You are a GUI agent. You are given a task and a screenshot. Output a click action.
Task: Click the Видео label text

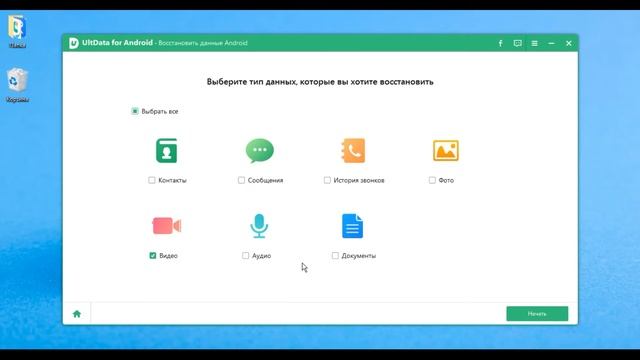coord(168,256)
